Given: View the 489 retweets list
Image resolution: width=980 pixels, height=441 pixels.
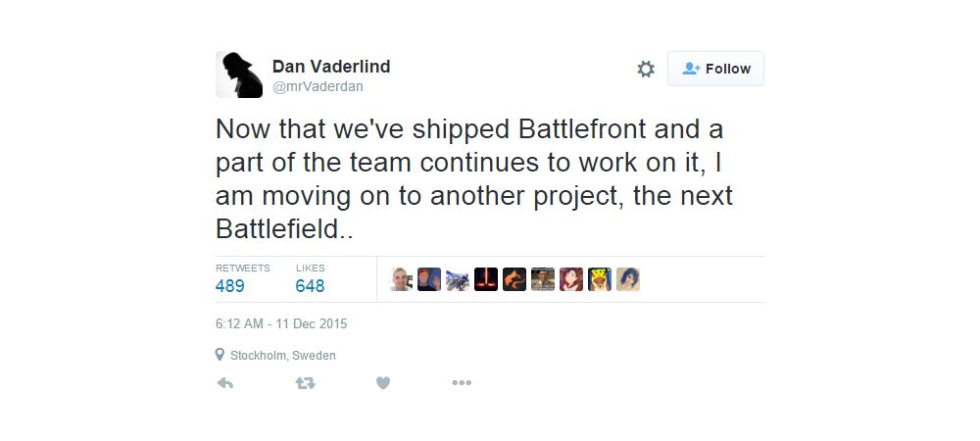Looking at the screenshot, I should coord(230,285).
